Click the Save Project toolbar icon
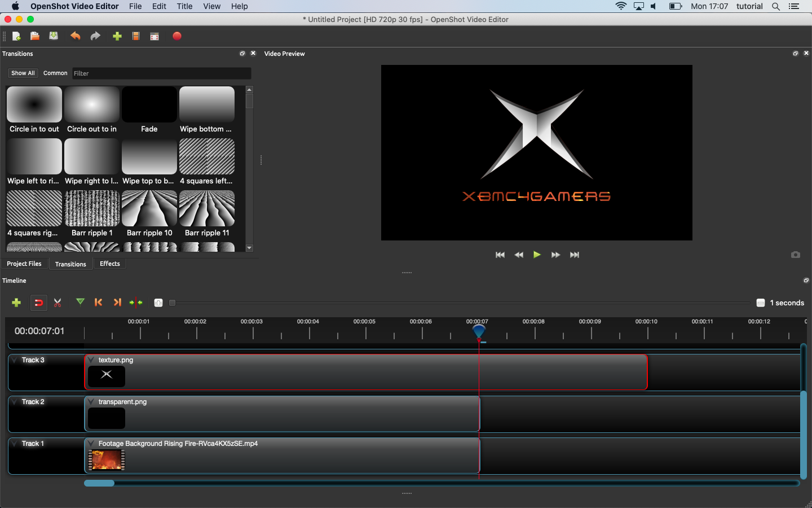Screen dimensions: 812x508 (54, 36)
